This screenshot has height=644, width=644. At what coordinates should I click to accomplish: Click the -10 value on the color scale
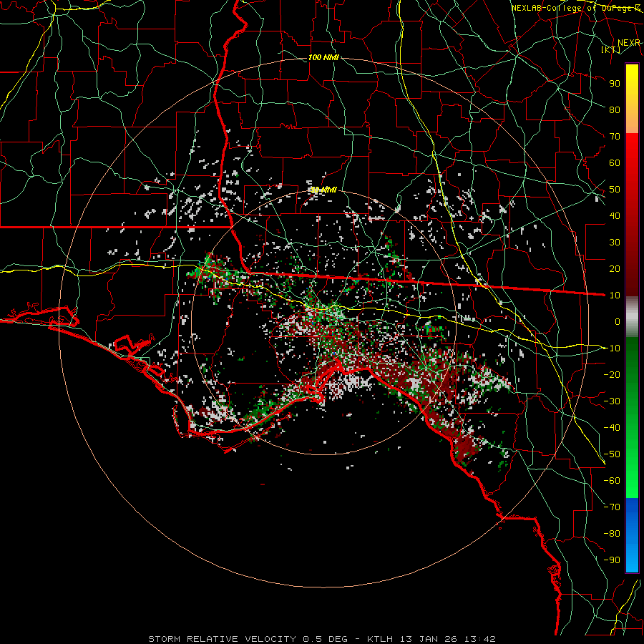(612, 348)
